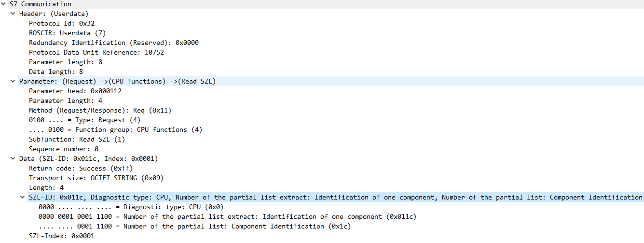
Task: Select the Type: Request (4) bitfield row
Action: click(85, 120)
